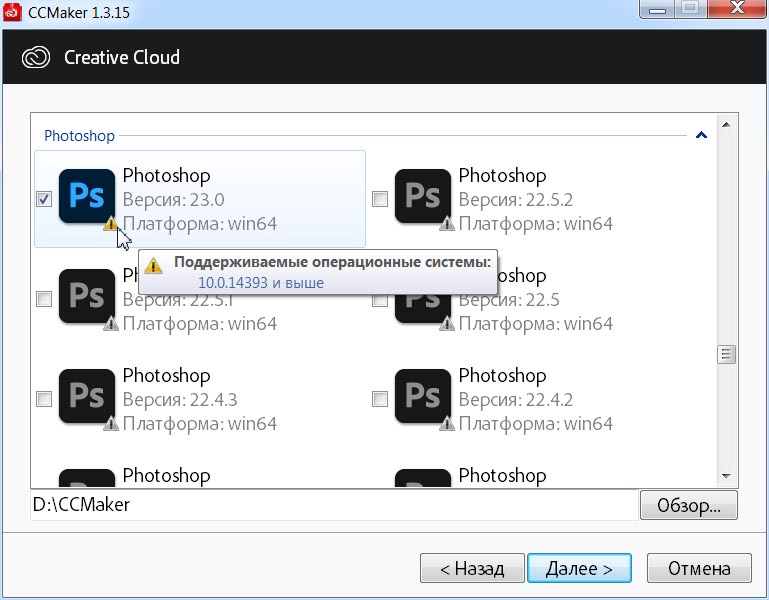Click the Версия: 22.5 text
Image resolution: width=769 pixels, height=600 pixels.
509,300
